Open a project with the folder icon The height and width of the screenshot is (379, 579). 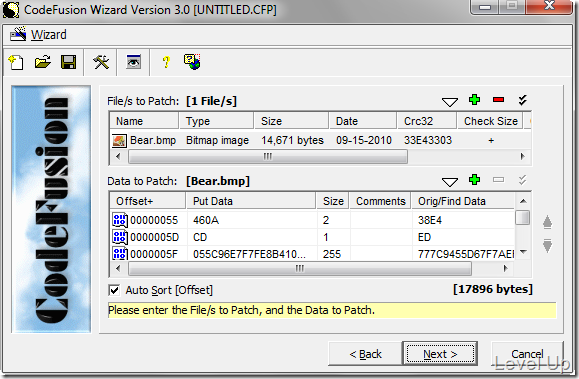[43, 62]
